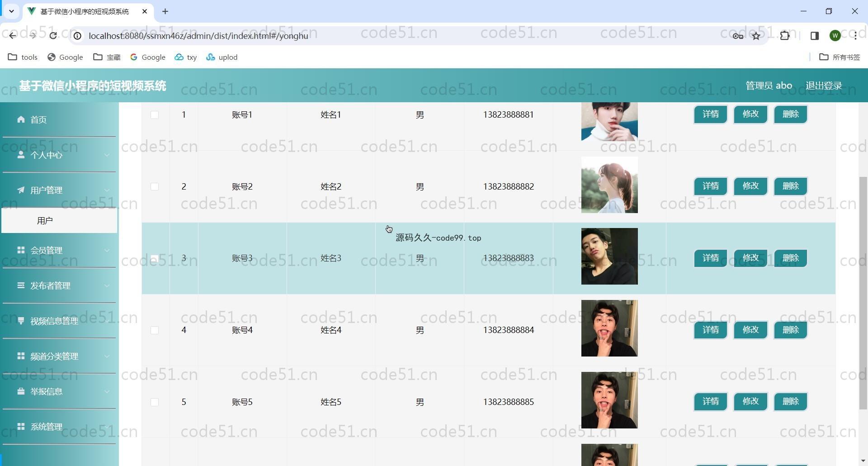Image resolution: width=868 pixels, height=466 pixels.
Task: Click the briefcase icon beside 举报信息
Action: click(21, 391)
